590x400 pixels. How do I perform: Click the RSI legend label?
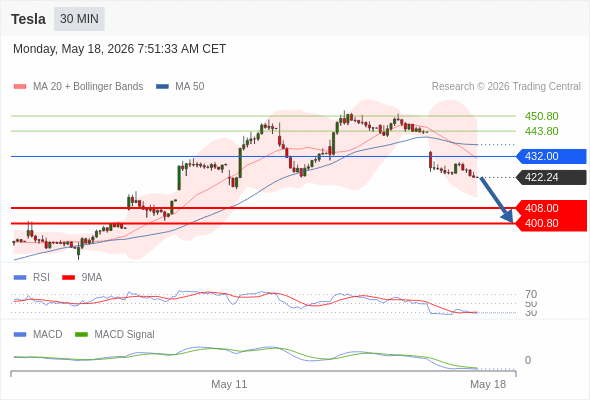pos(41,278)
